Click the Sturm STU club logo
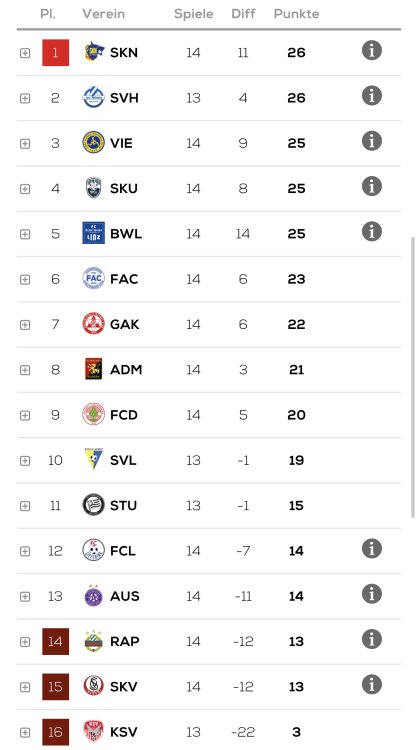The height and width of the screenshot is (750, 418). click(93, 505)
